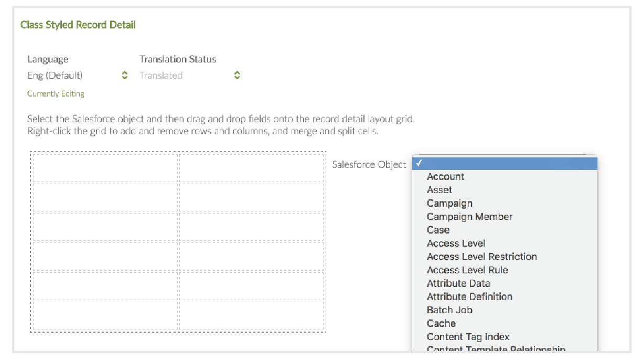This screenshot has height=361, width=644.
Task: Open the Translation Status dropdown
Action: pyautogui.click(x=189, y=76)
